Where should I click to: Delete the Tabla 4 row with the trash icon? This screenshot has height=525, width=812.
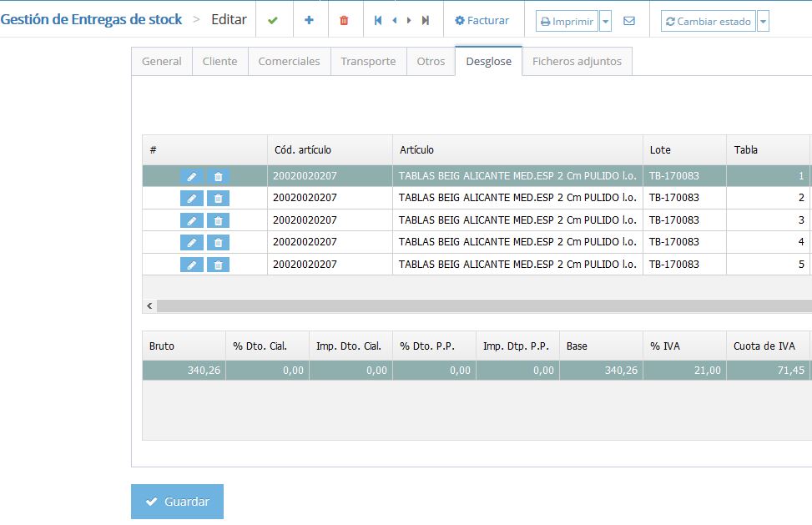tap(218, 242)
